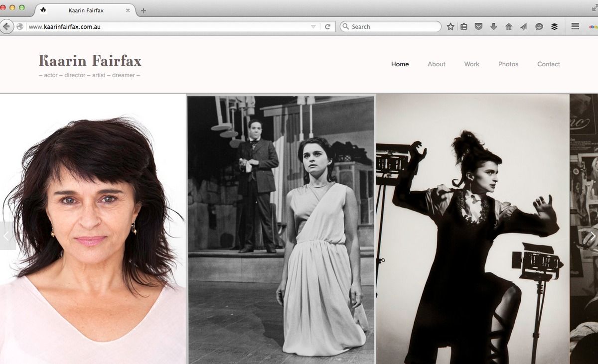This screenshot has height=364, width=598.
Task: Open the Hello chat smiley icon
Action: pos(539,27)
